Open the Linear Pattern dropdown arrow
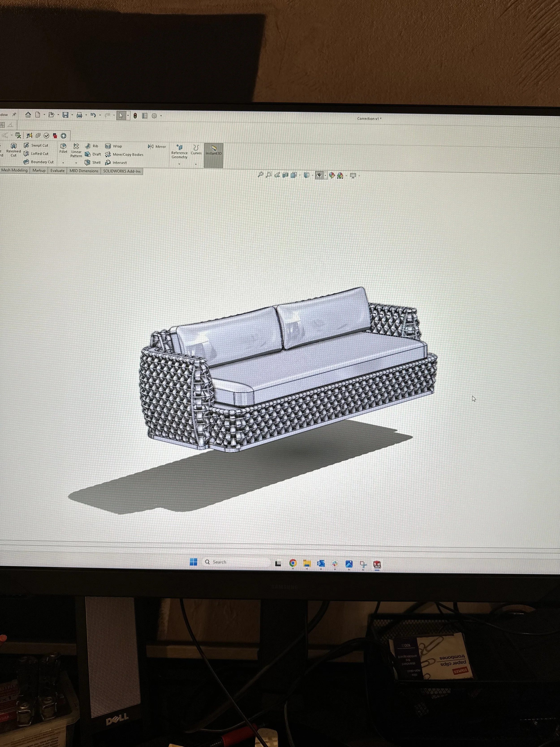 [x=76, y=163]
